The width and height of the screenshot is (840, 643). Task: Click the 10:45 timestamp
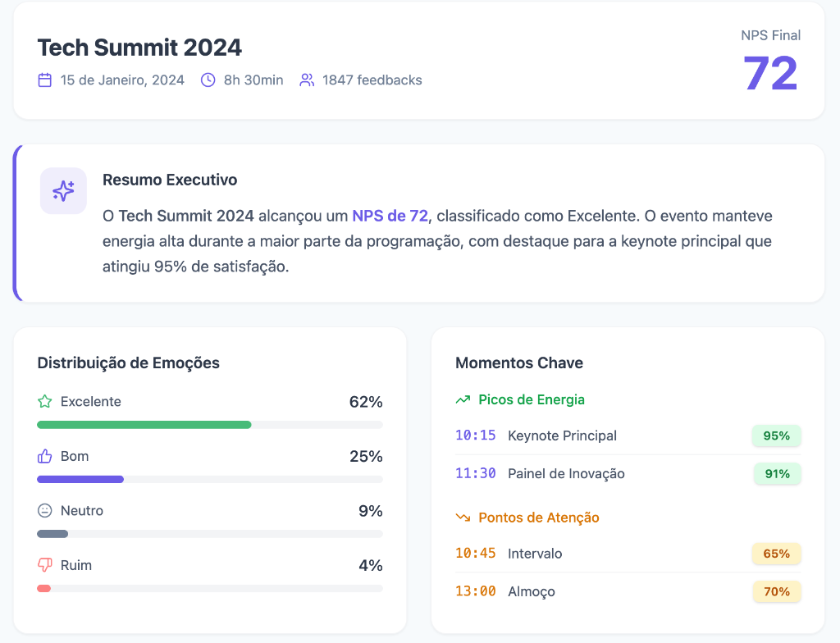476,554
